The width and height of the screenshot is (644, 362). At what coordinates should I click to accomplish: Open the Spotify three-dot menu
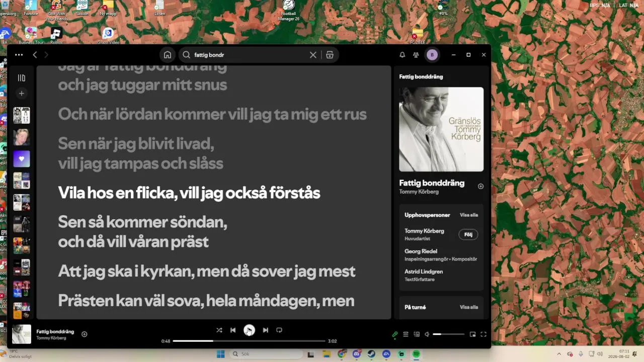(x=19, y=55)
